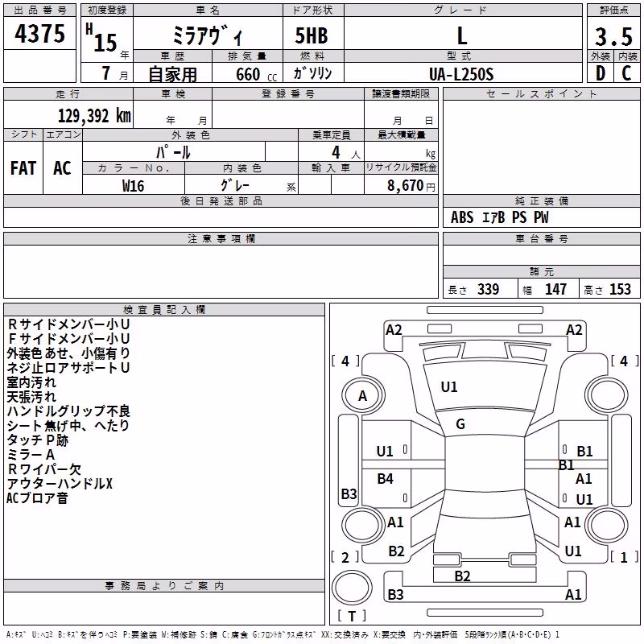Click the セールスポイント header
Viewport: 644px width, 644px height.
541,93
